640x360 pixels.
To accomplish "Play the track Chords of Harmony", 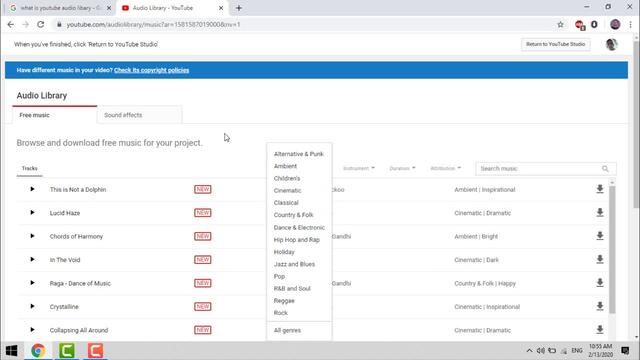I will [x=32, y=236].
